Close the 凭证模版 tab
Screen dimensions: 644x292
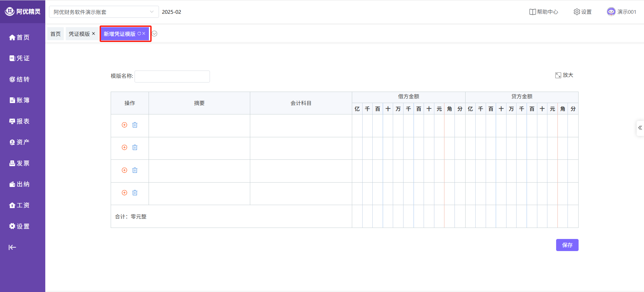click(94, 34)
